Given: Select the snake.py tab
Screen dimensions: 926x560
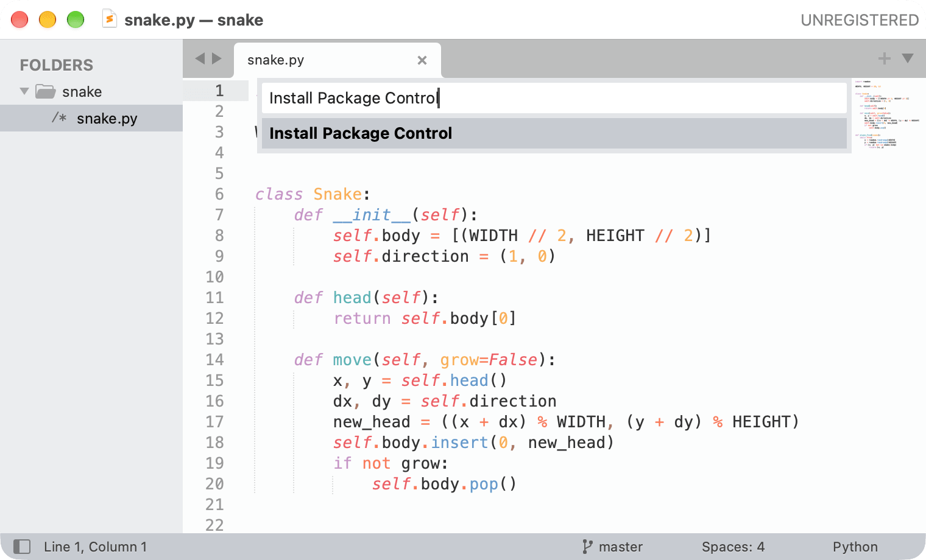Looking at the screenshot, I should pos(337,60).
